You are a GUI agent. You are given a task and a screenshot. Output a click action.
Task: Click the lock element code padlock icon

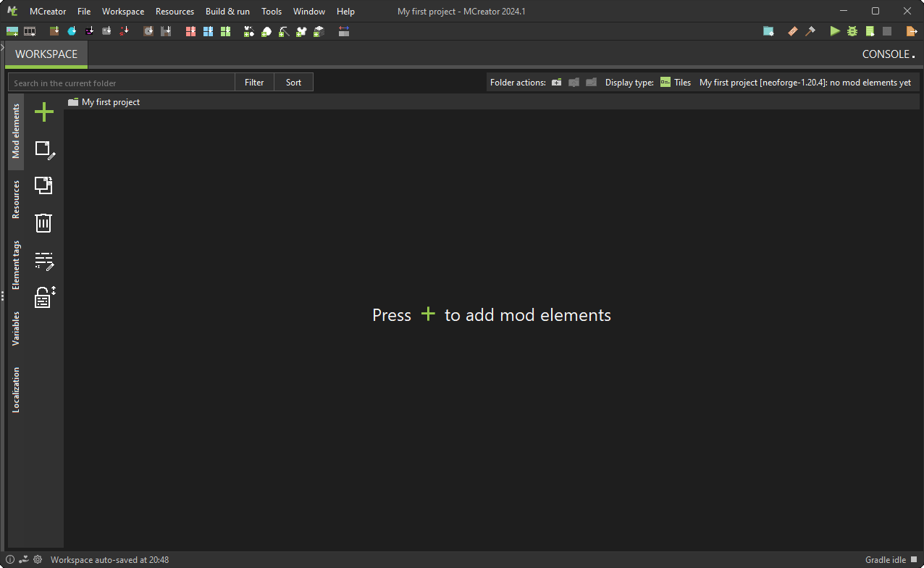coord(45,297)
